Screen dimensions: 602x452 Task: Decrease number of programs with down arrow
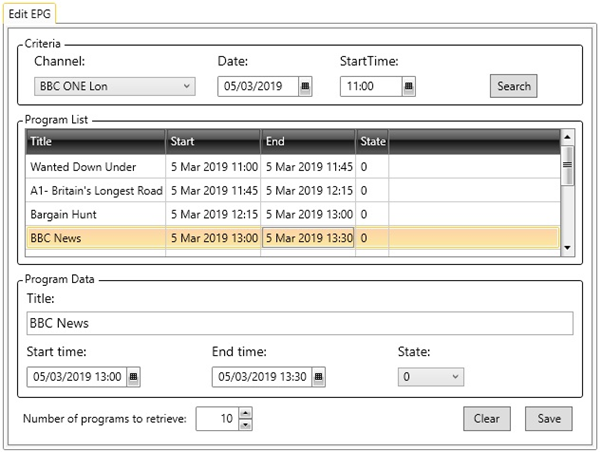pyautogui.click(x=246, y=424)
